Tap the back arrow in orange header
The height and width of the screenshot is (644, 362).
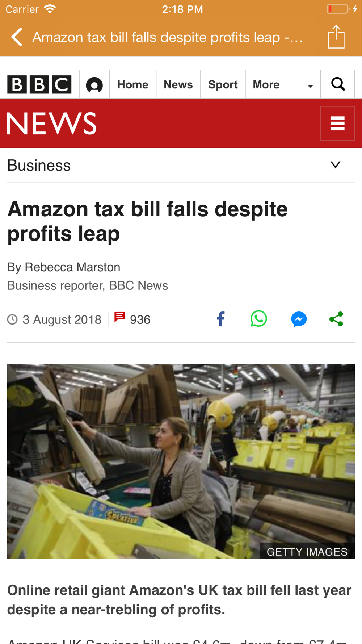[x=17, y=37]
